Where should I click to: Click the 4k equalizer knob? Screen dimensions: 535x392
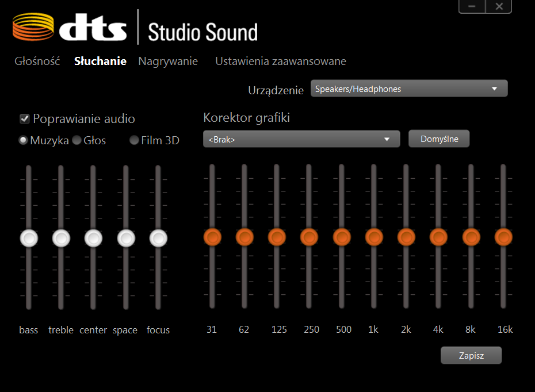[438, 237]
